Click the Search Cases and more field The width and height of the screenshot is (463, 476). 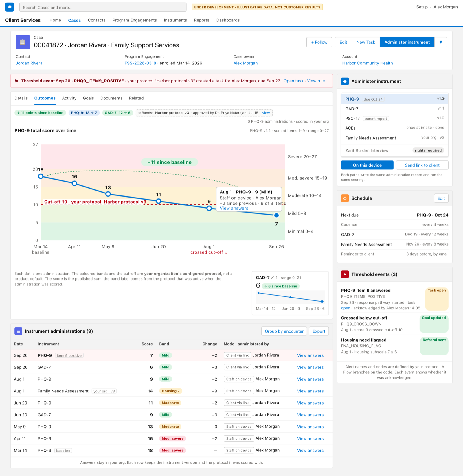coord(103,7)
